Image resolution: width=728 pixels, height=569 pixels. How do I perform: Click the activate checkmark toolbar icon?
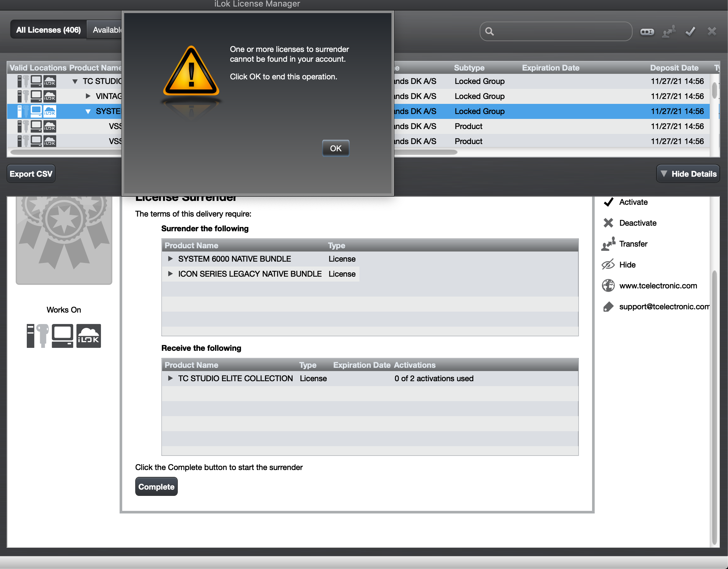point(690,32)
